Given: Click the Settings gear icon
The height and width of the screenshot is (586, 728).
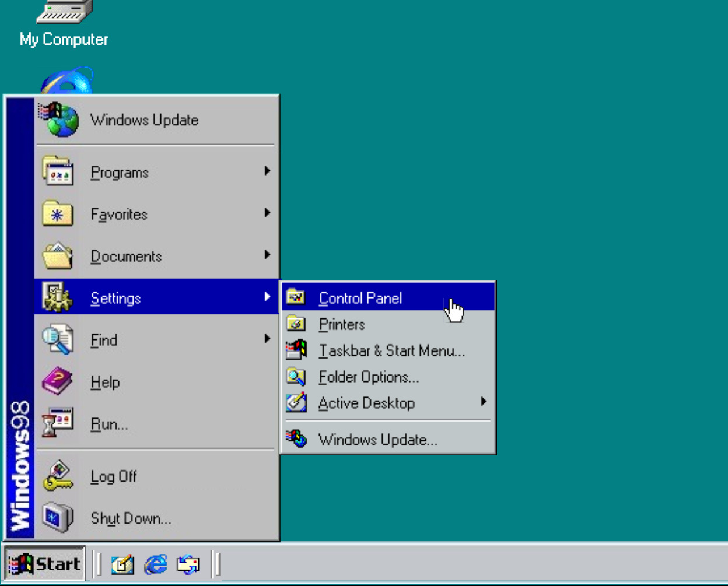Looking at the screenshot, I should (58, 297).
